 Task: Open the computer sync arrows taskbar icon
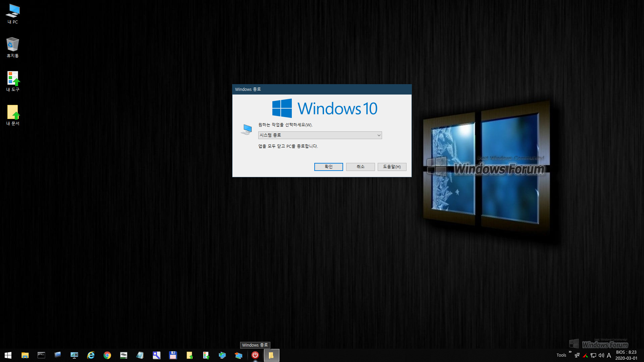pos(222,355)
